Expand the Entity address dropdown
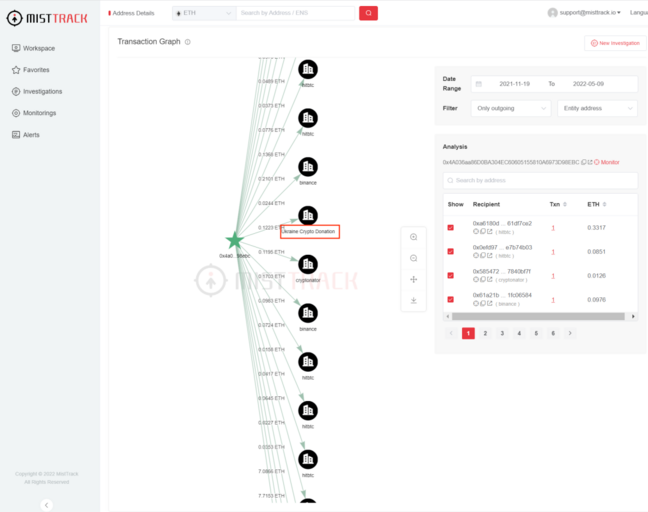 click(597, 108)
